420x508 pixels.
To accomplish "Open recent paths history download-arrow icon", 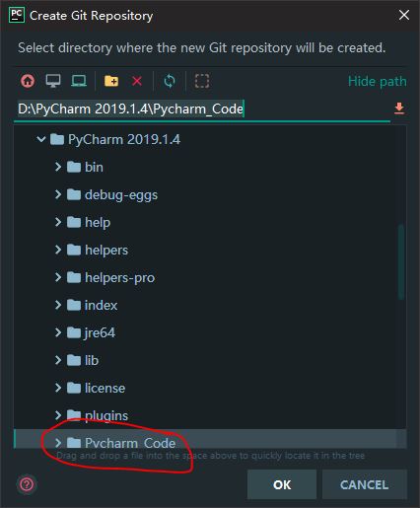I will [x=399, y=109].
